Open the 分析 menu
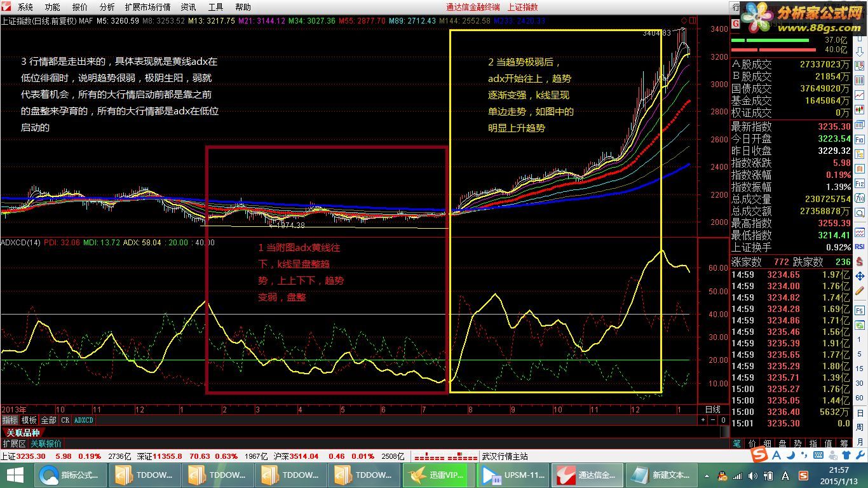This screenshot has width=868, height=488. coord(107,7)
